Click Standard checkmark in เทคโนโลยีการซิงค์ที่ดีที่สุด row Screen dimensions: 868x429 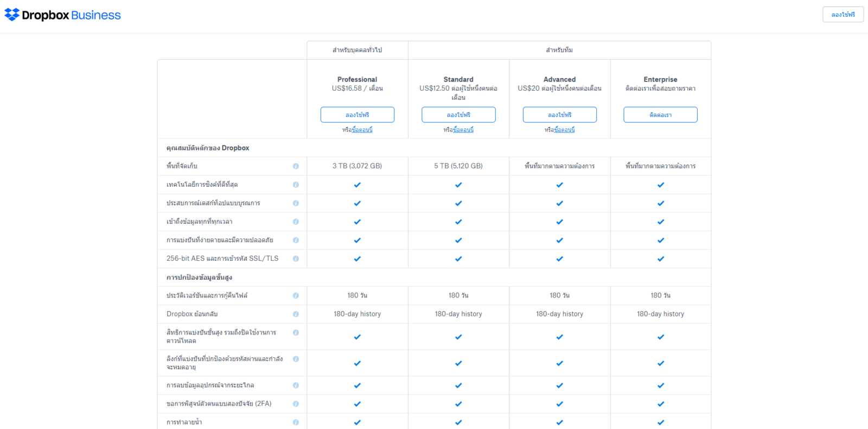tap(458, 185)
